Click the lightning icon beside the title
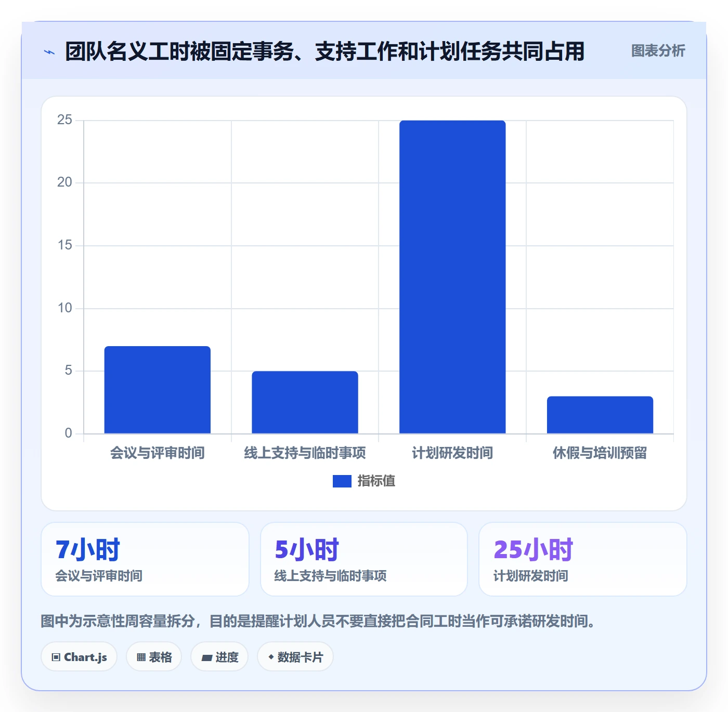Image resolution: width=728 pixels, height=712 pixels. click(49, 52)
